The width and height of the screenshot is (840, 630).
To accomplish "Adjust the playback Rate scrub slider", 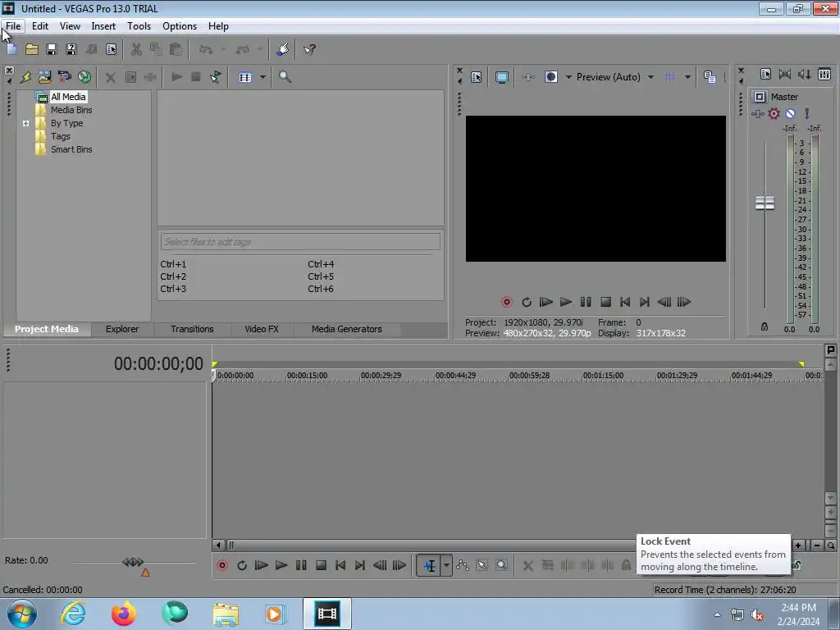I will pos(133,562).
